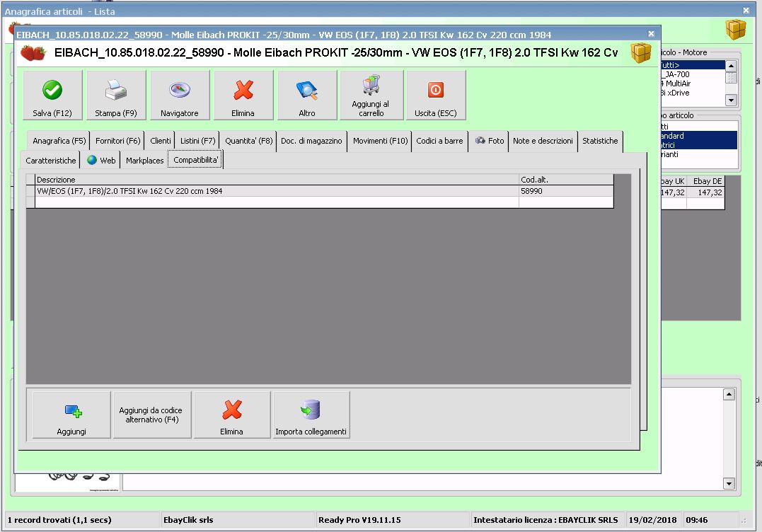Click the Descrizione column header
Viewport: 762px width, 532px height.
[277, 180]
